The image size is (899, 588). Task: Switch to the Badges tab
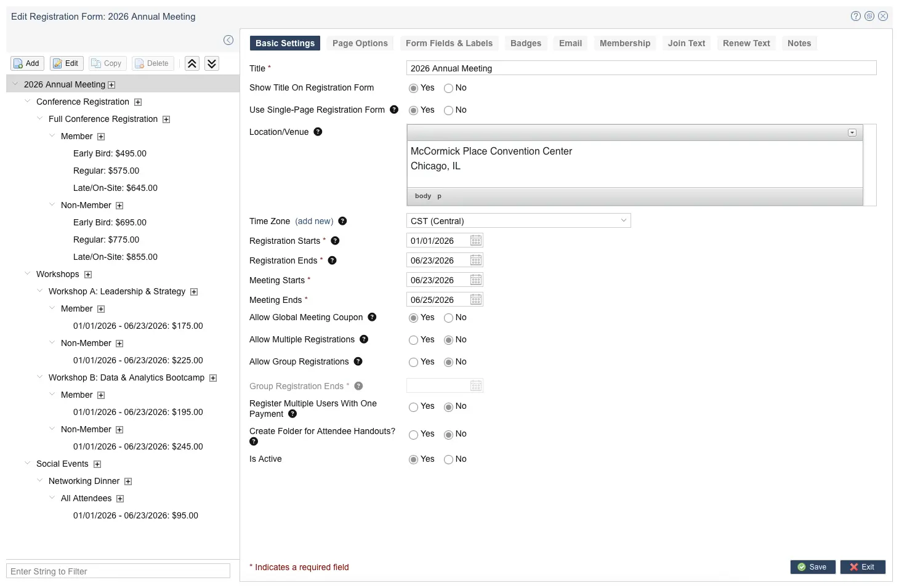(526, 43)
